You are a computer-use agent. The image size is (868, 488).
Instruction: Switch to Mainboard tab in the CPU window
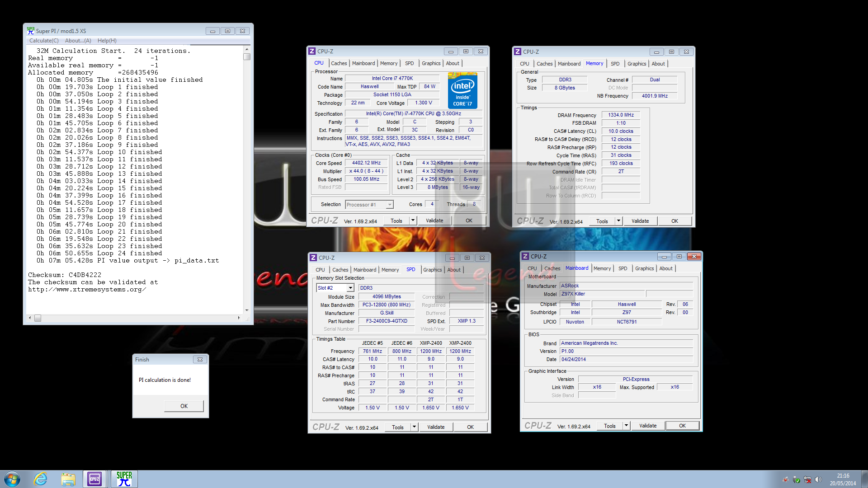(x=363, y=63)
